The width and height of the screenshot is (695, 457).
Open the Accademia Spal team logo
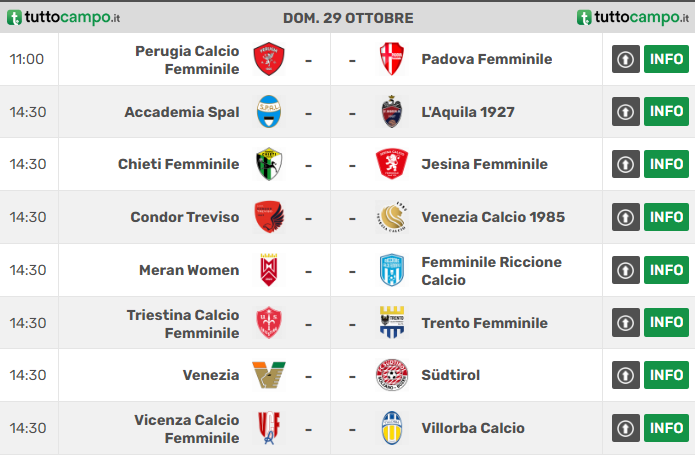(269, 112)
